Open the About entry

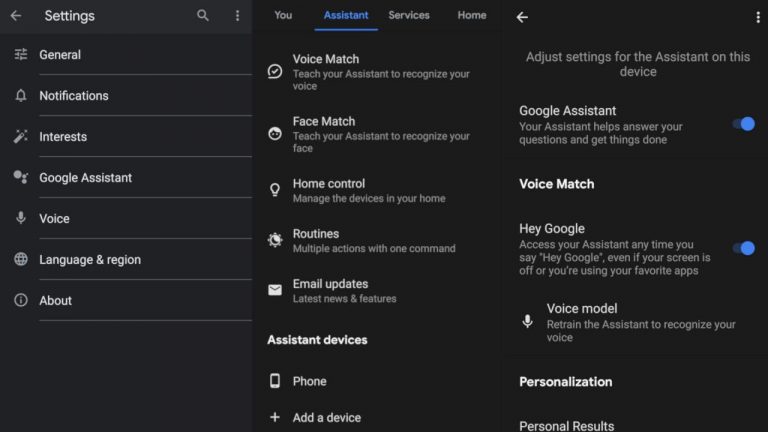[x=126, y=300]
